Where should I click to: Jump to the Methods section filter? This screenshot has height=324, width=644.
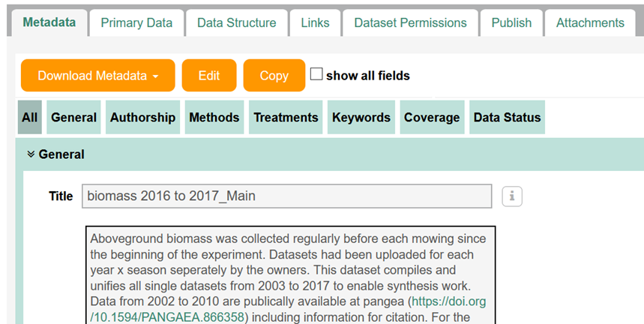pos(214,117)
